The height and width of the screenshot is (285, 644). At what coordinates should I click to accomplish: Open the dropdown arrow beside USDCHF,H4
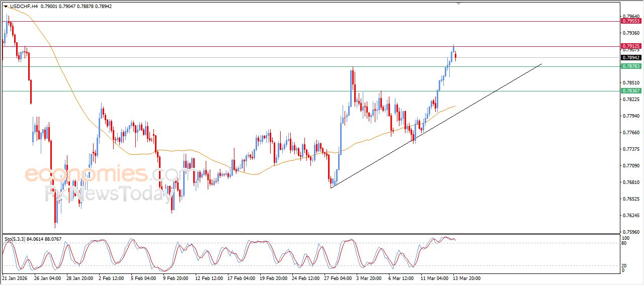coord(6,6)
